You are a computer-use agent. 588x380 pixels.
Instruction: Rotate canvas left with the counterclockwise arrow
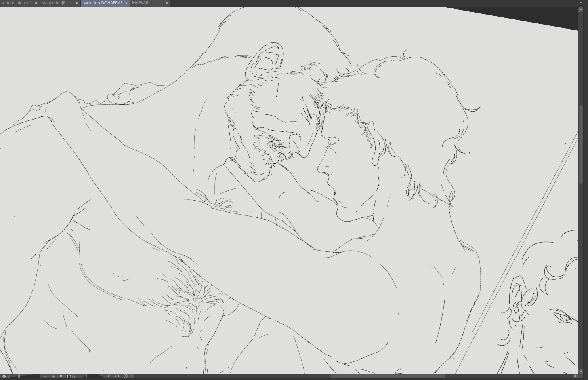pos(109,376)
